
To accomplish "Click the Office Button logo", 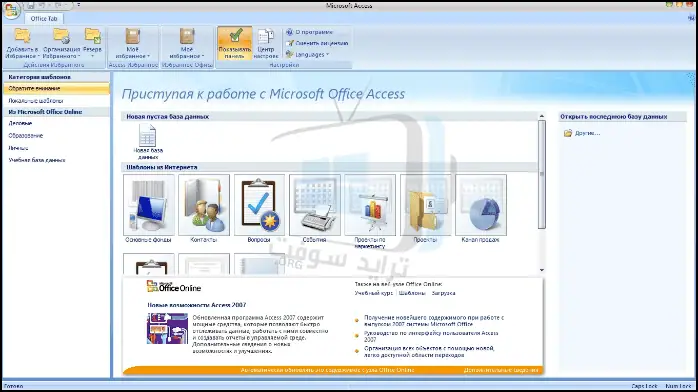I will 11,10.
